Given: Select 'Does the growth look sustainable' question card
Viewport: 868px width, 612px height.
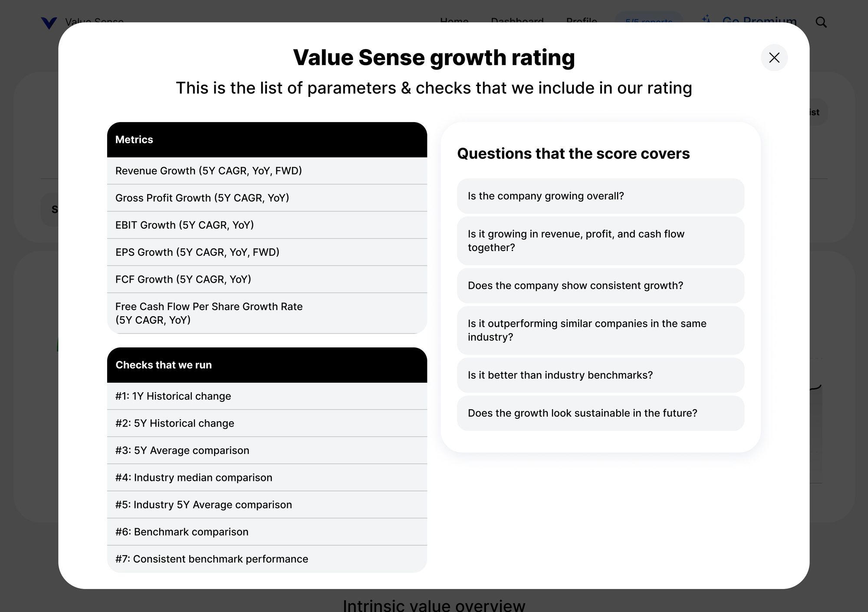Looking at the screenshot, I should (x=600, y=413).
